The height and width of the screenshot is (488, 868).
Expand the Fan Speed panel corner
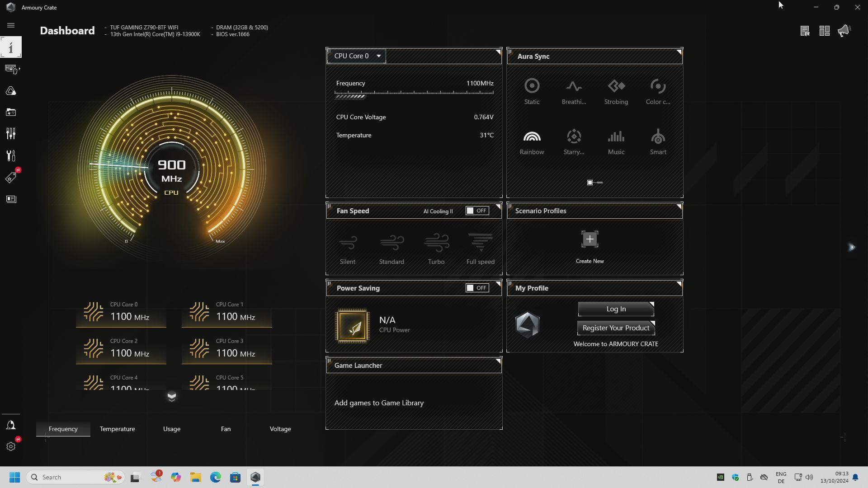498,206
